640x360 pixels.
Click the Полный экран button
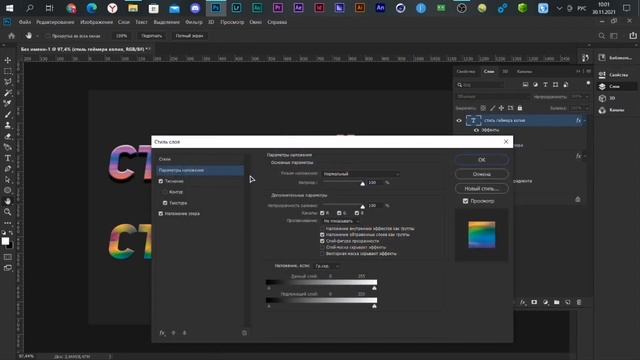(x=189, y=36)
